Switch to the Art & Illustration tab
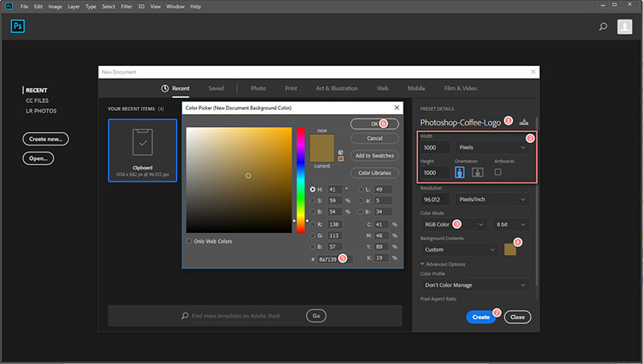The image size is (643, 364). pyautogui.click(x=337, y=88)
